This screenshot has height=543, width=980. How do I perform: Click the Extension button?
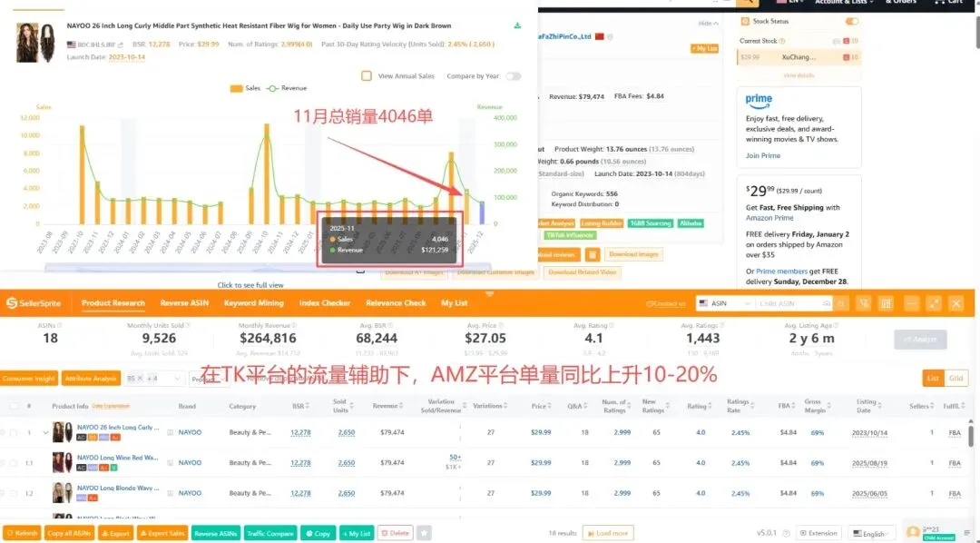[818, 534]
